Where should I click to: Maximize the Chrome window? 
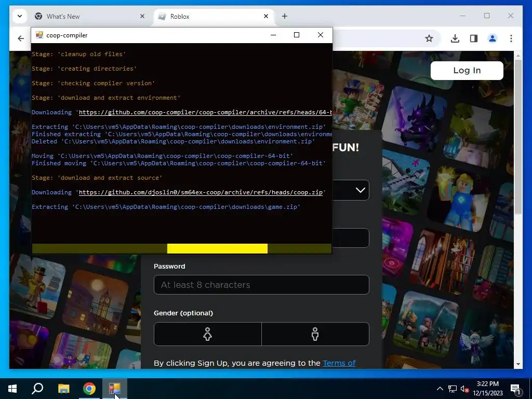[486, 16]
